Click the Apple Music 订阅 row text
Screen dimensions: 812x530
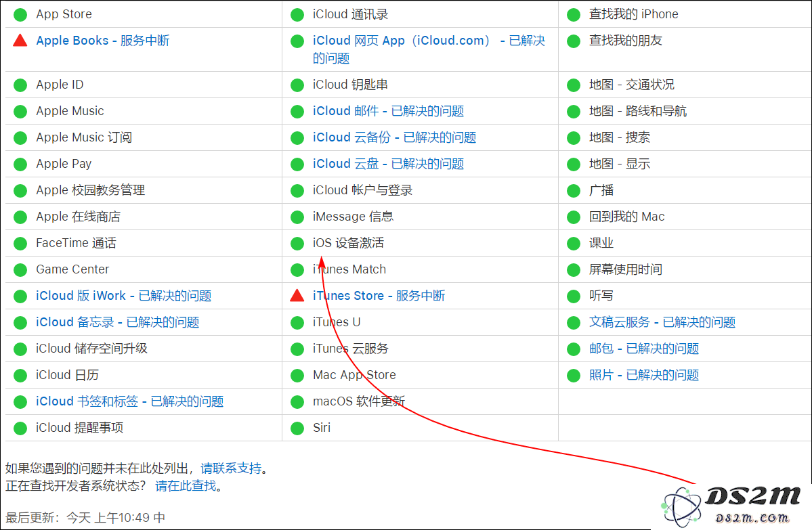pos(84,137)
